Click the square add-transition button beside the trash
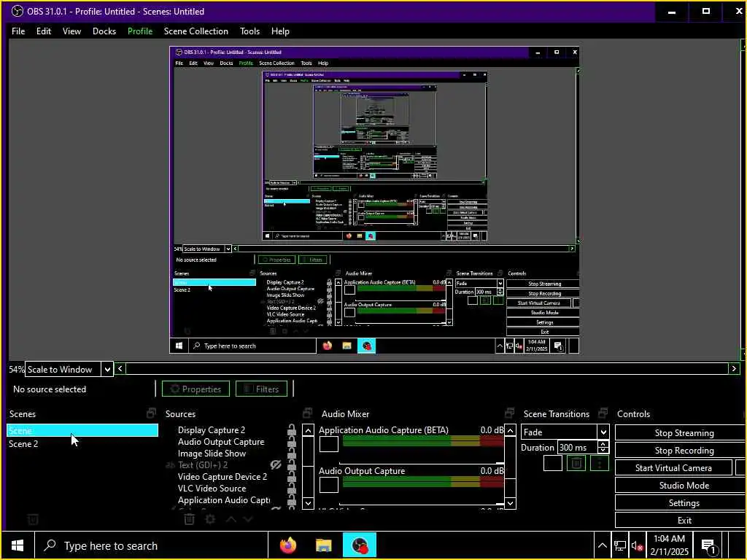Viewport: 747px width, 560px height. coord(553,463)
